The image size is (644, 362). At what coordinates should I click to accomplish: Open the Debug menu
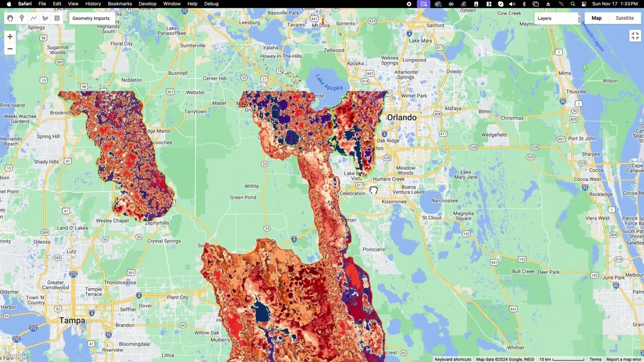coord(211,4)
